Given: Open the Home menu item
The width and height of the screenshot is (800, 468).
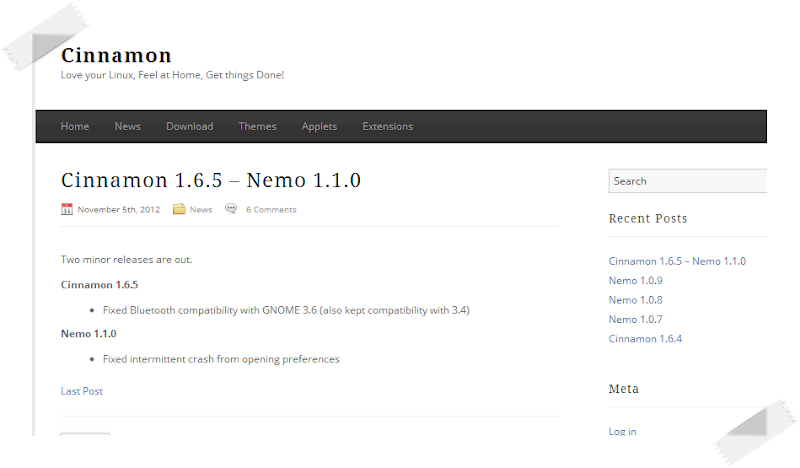Looking at the screenshot, I should click(75, 126).
